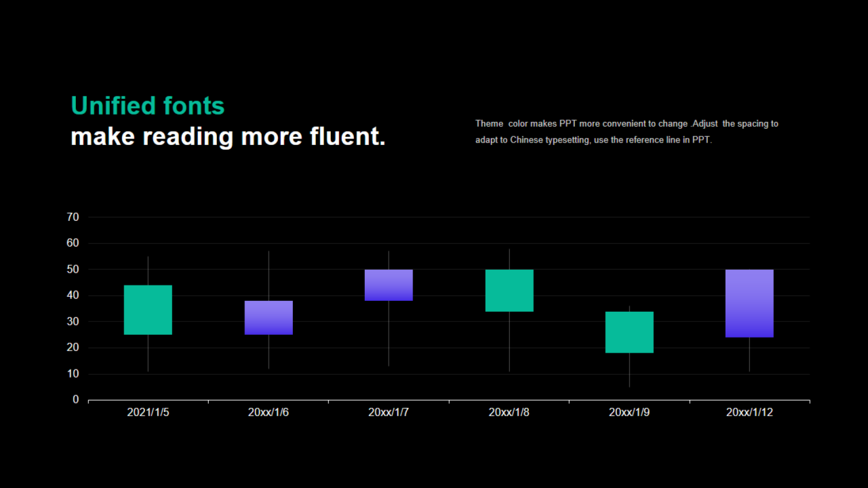
Task: Click the '20xx/1/8' axis label
Action: [509, 412]
